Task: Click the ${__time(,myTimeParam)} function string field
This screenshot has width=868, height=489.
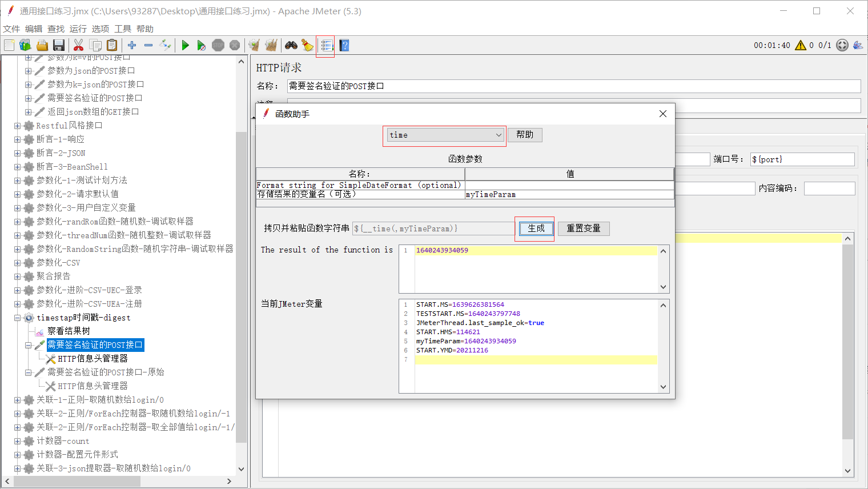Action: [433, 229]
